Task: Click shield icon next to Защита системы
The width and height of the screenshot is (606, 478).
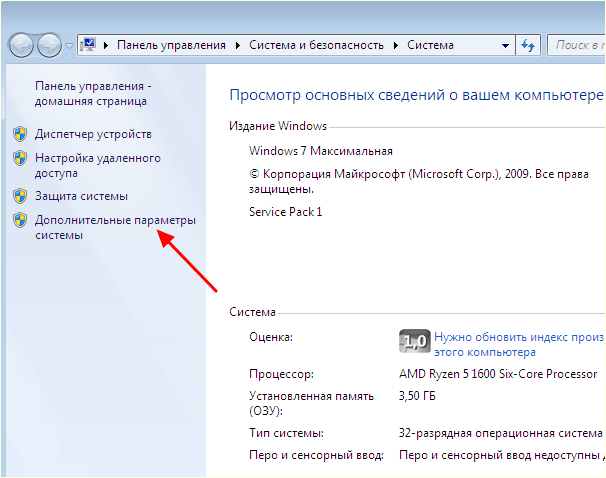Action: coord(20,196)
